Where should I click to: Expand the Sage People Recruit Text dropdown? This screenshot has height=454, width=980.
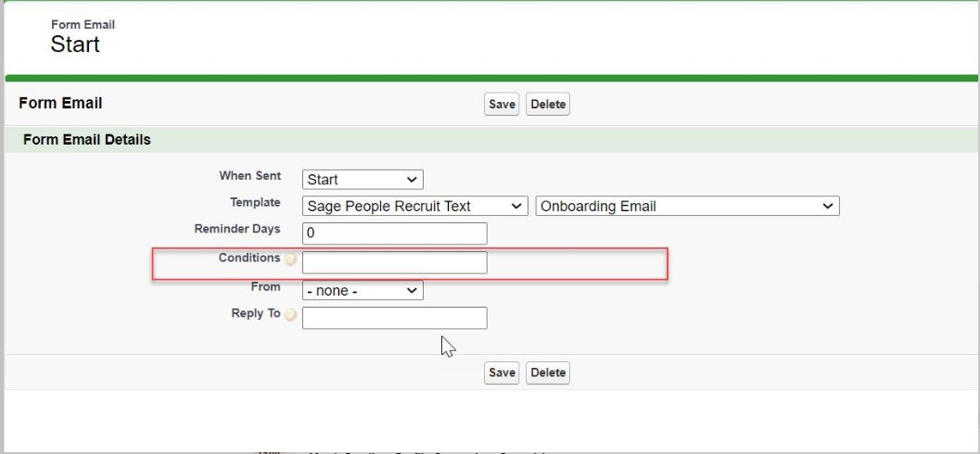click(415, 207)
